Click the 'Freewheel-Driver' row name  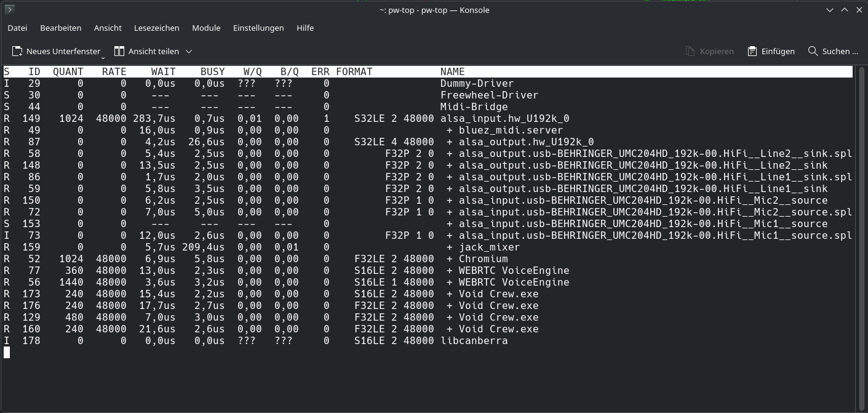click(x=489, y=95)
